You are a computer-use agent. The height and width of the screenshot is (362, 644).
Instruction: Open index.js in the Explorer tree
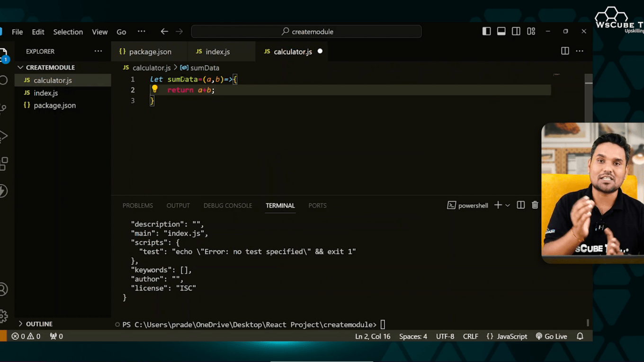coord(63,93)
